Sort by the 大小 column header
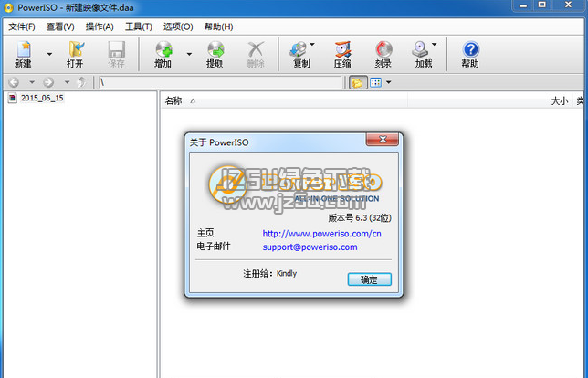Viewport: 588px width, 378px height. coord(560,100)
